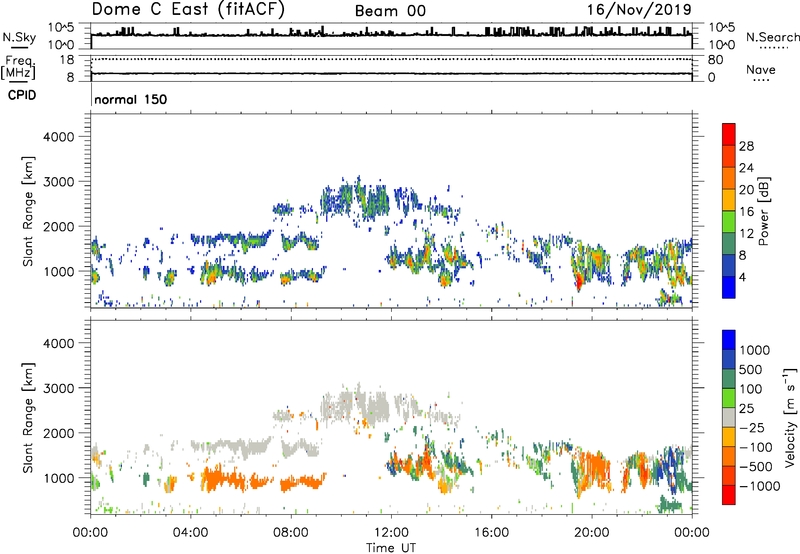Image resolution: width=800 pixels, height=554 pixels.
Task: Click the 'Slant Range [km]' label of the velocity panel
Action: [28, 417]
